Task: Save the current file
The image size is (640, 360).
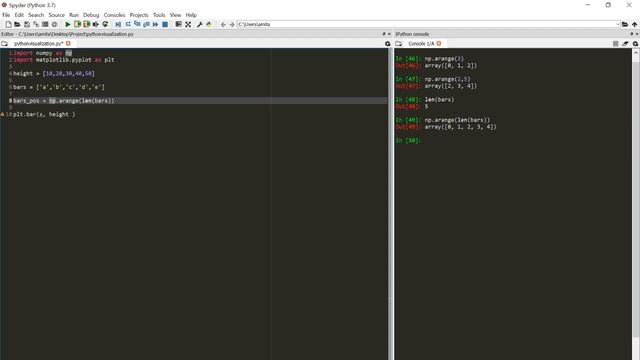Action: (x=27, y=24)
